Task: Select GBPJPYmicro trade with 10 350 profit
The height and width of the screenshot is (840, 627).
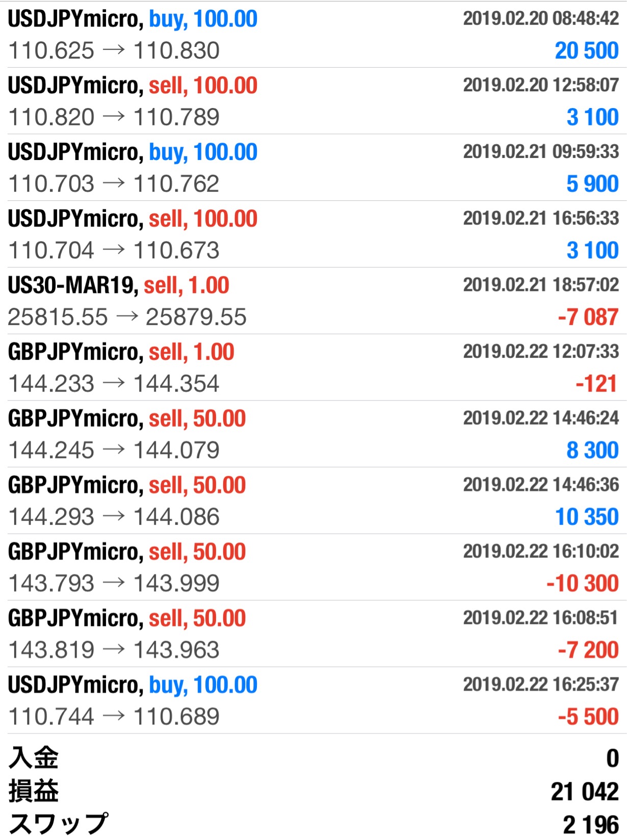Action: click(313, 501)
